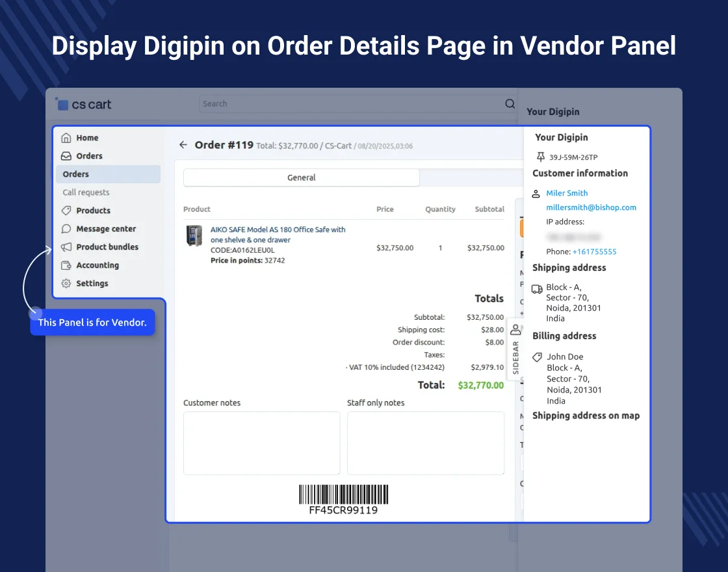
Task: Click the Settings gear icon
Action: 66,283
